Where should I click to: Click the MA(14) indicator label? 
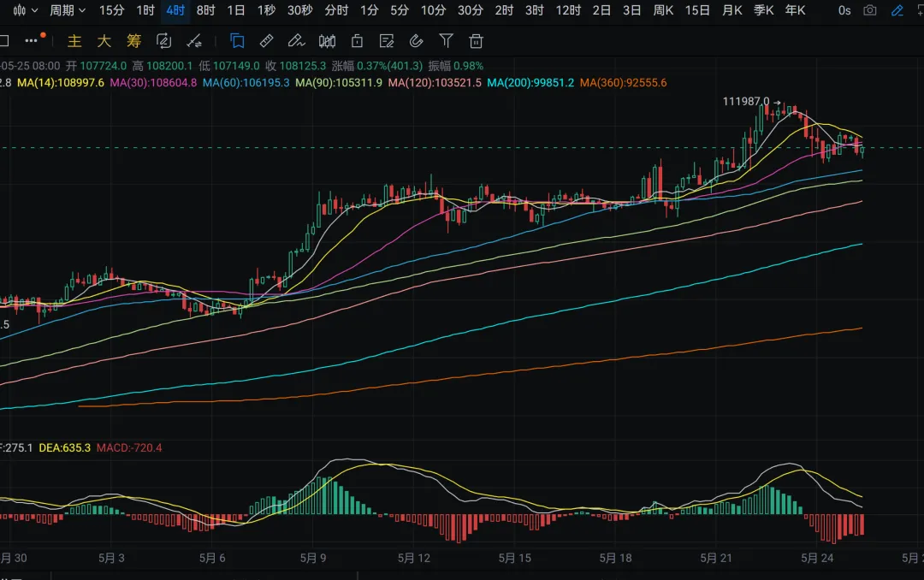click(61, 82)
